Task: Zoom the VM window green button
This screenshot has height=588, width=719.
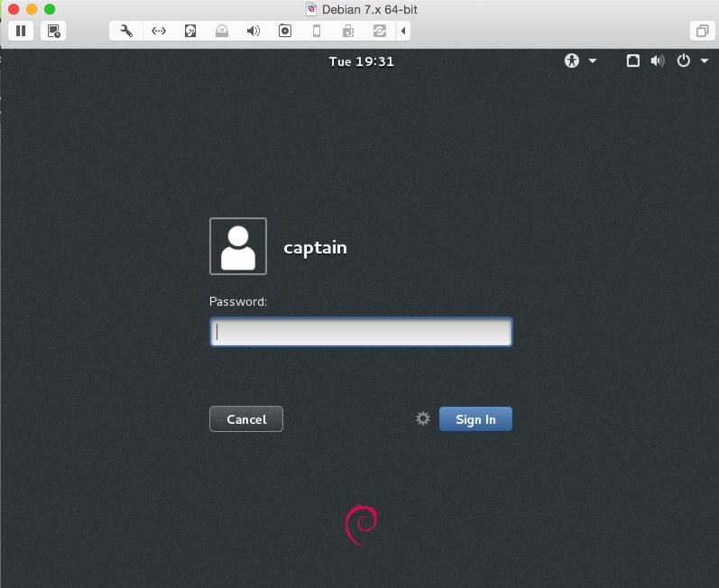Action: tap(50, 9)
